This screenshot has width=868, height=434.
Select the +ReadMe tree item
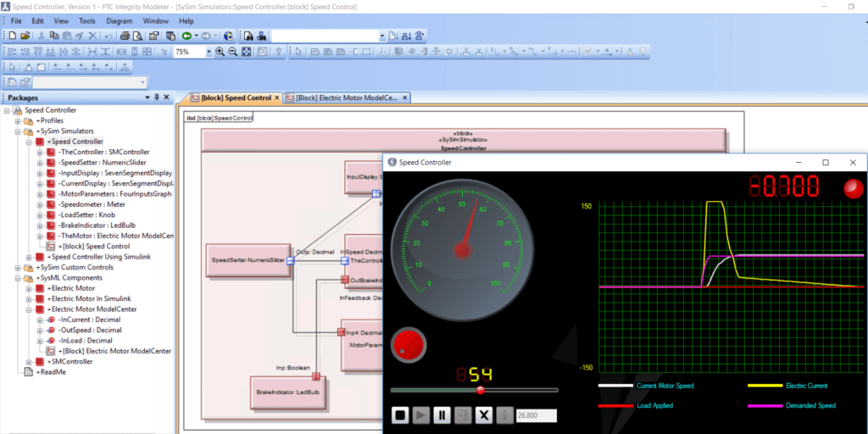(50, 372)
